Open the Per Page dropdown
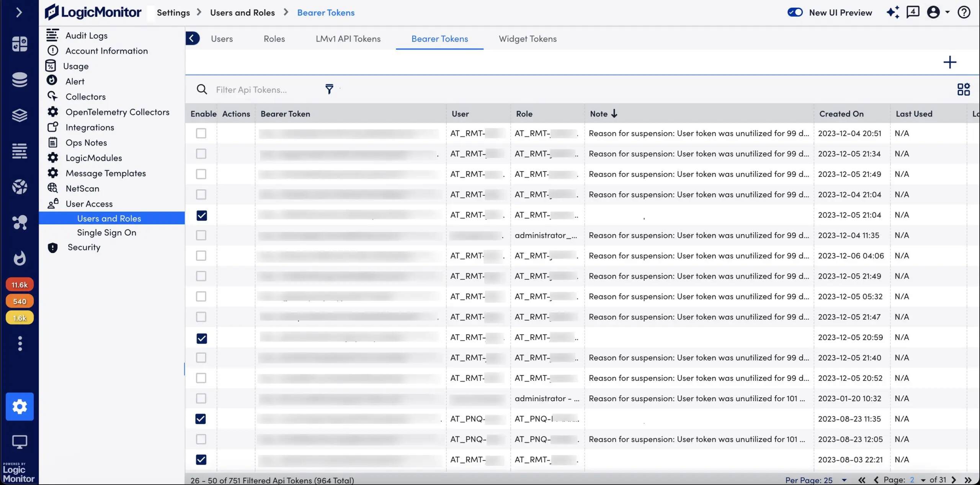Screen dimensions: 980x485 pos(844,480)
